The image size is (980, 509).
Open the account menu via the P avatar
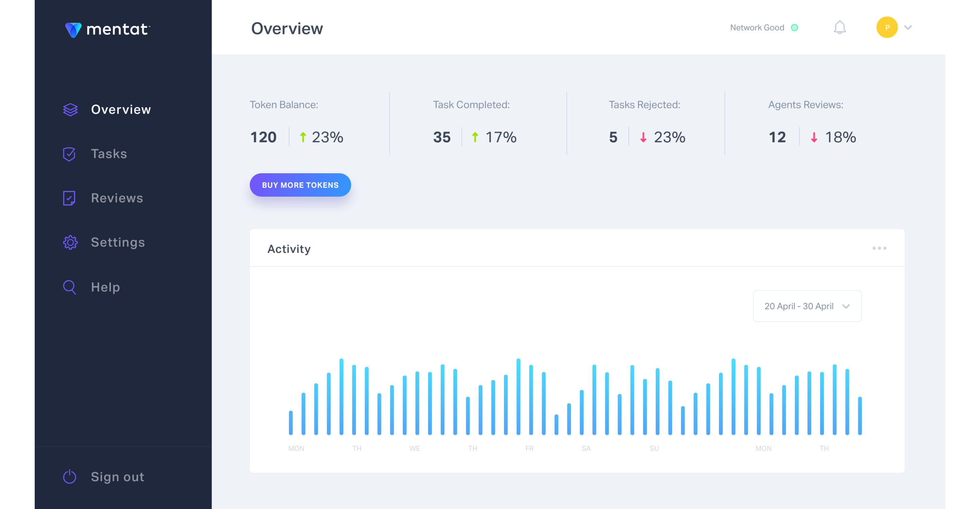(x=887, y=27)
